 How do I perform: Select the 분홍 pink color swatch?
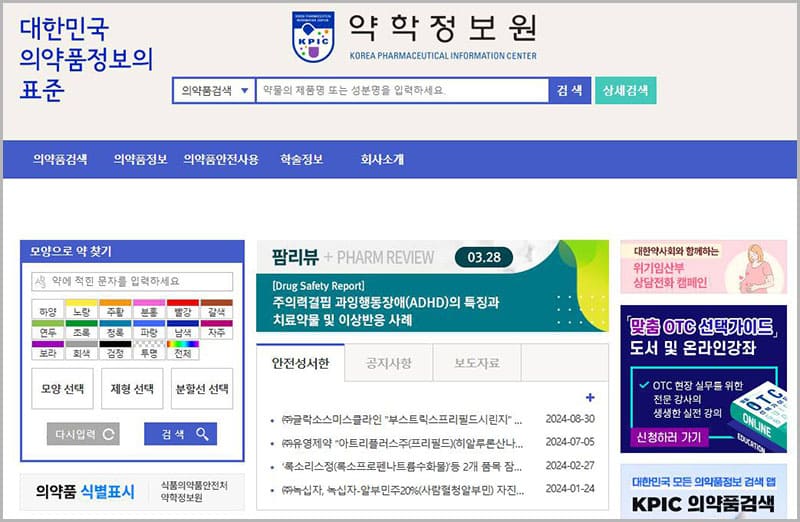pyautogui.click(x=149, y=310)
